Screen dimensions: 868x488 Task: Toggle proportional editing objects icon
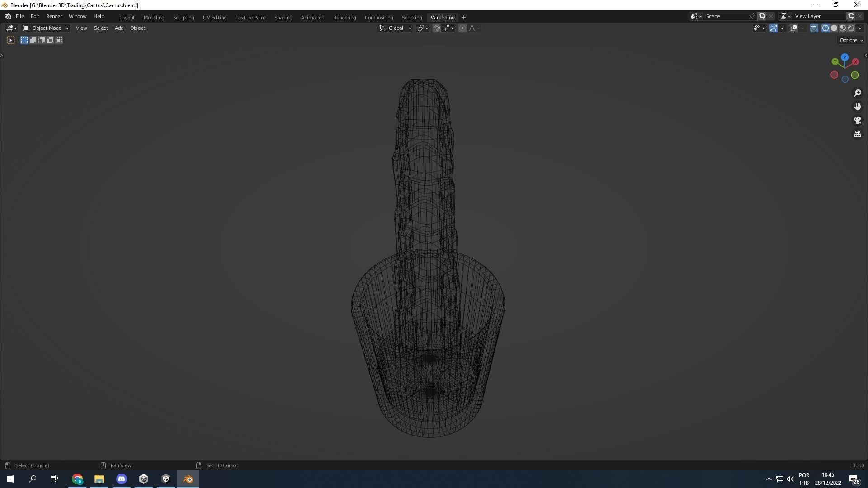[x=462, y=28]
